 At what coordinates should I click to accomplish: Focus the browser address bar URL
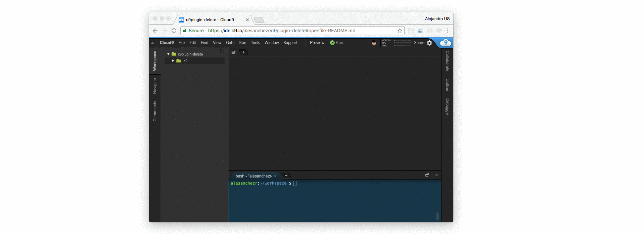(282, 31)
